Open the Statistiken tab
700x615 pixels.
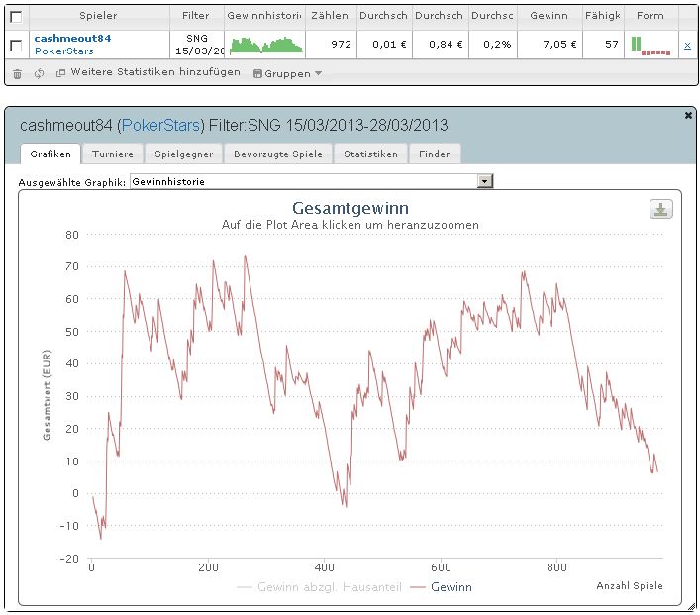click(370, 154)
